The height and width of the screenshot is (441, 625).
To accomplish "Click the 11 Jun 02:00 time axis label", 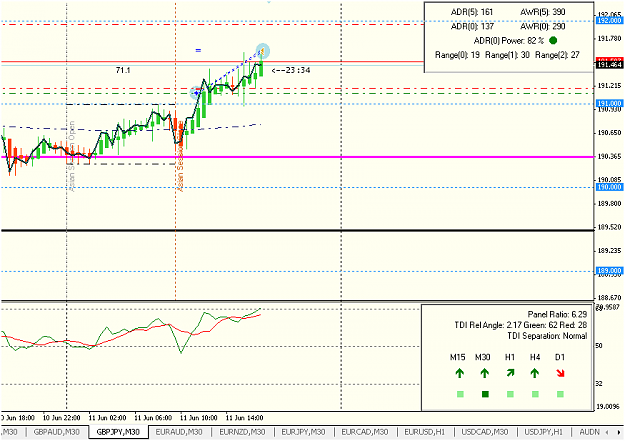I will point(107,418).
